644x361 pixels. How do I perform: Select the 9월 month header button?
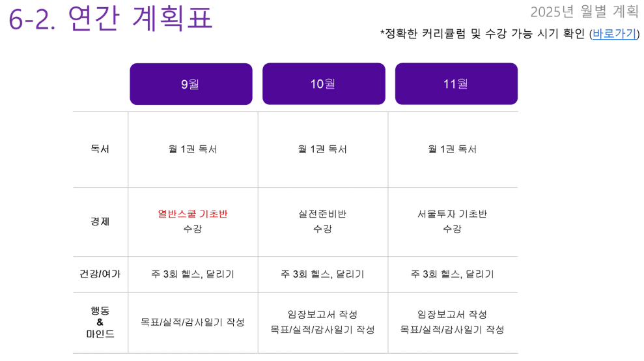(x=191, y=84)
